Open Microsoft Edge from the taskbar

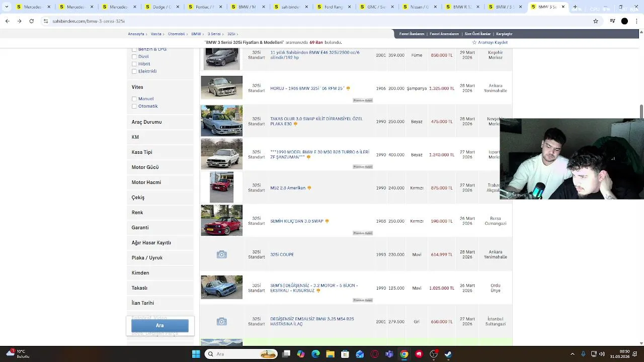[315, 354]
